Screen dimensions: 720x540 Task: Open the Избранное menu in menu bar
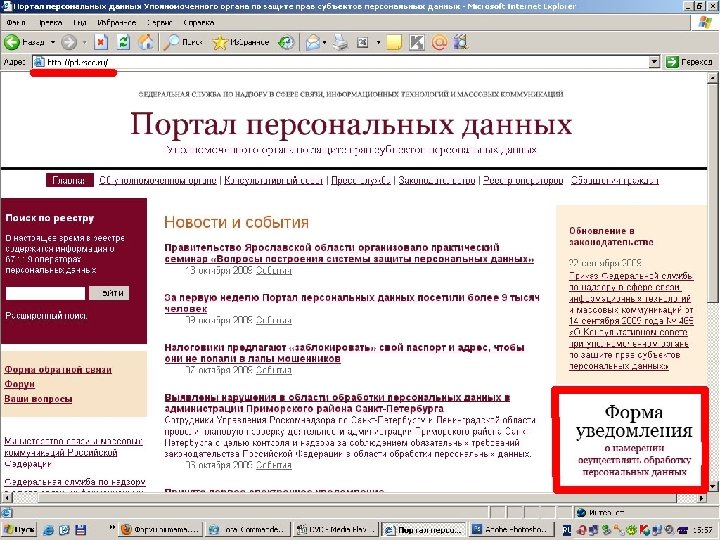pos(117,22)
